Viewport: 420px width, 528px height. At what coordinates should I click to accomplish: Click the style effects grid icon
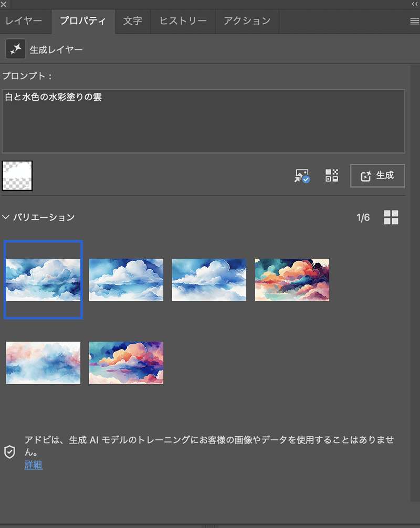[332, 175]
